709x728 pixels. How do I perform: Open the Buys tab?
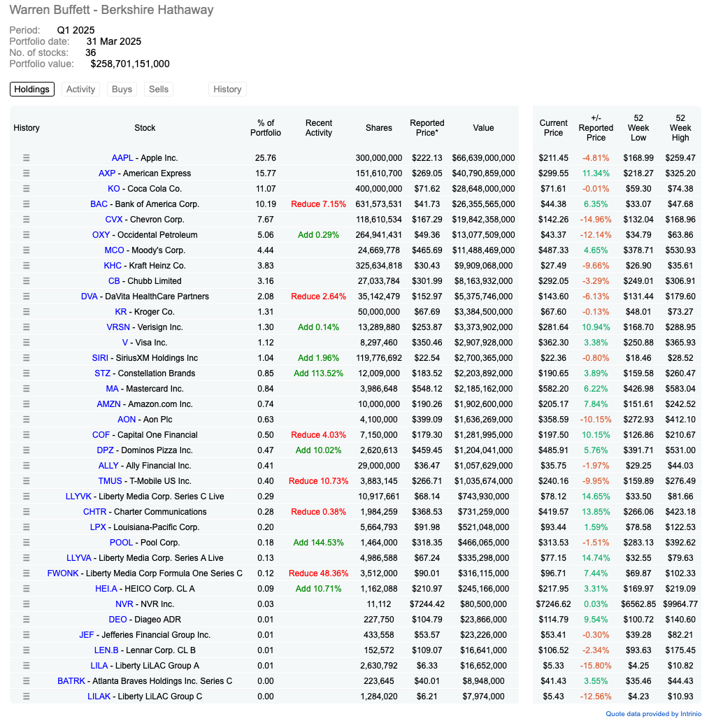pos(122,89)
